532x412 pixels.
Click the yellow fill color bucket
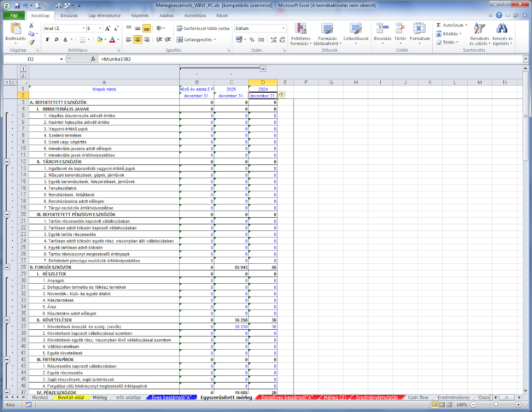(99, 39)
